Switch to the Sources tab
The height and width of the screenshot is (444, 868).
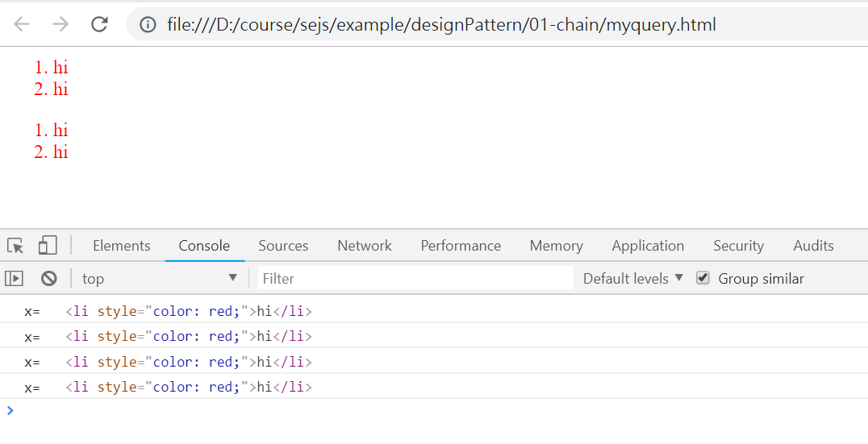[x=283, y=246]
